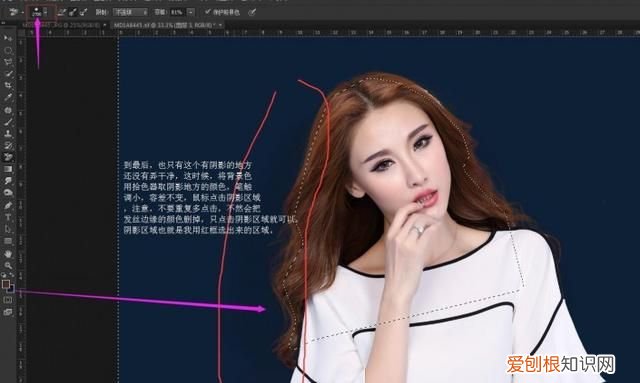Toggle tablet pressure for size

pyautogui.click(x=252, y=12)
